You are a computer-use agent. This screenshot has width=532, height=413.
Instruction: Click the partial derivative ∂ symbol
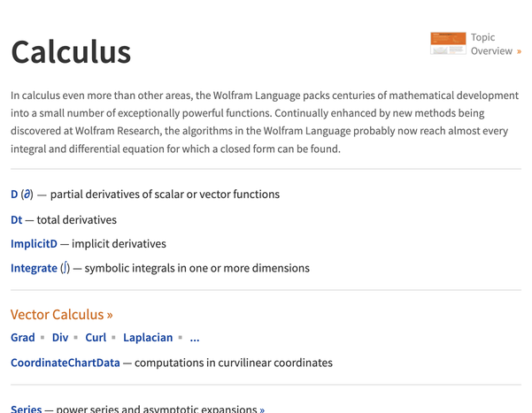[x=27, y=194]
